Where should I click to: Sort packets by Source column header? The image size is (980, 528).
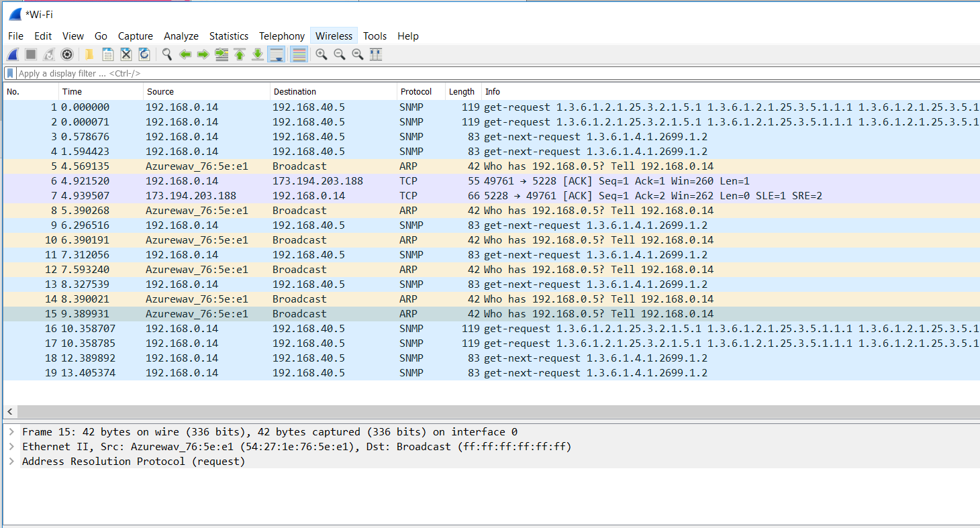207,92
